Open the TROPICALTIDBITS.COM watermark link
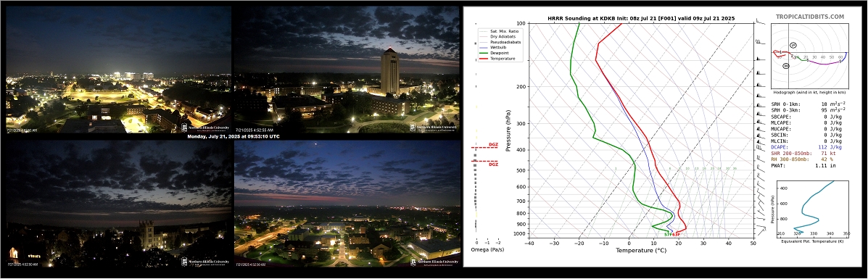Screen dimensions: 868x279 point(809,17)
